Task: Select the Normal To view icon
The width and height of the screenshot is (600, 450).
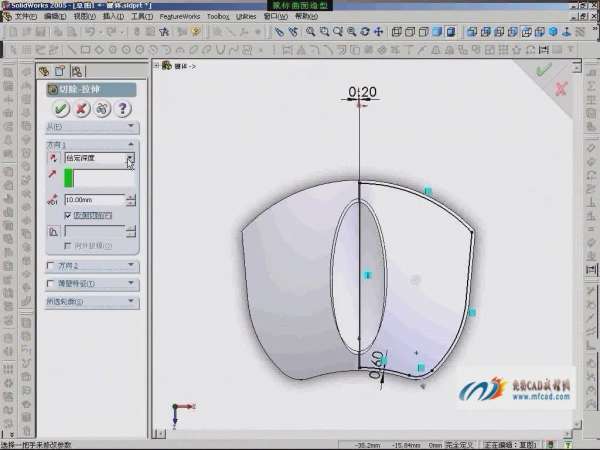Action: (567, 32)
